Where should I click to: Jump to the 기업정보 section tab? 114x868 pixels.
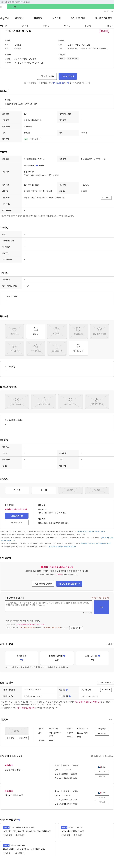(109, 26)
